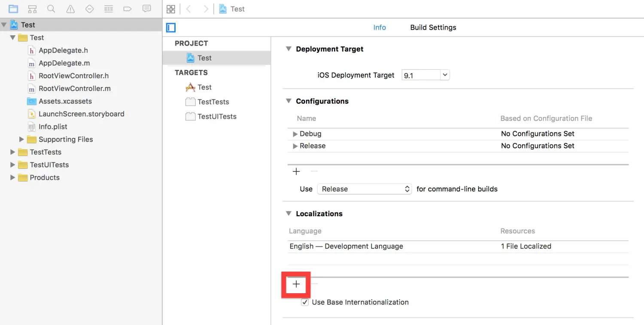
Task: Add a new configuration with plus button
Action: point(296,172)
